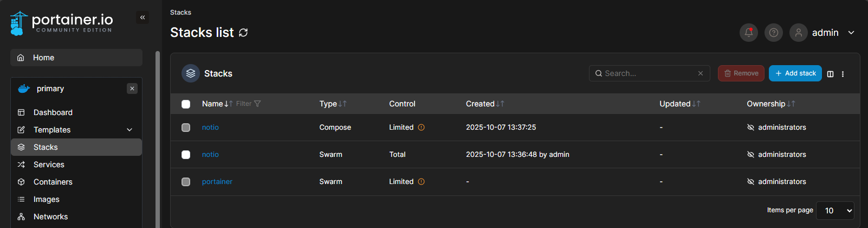Open the Services sidebar item

(49, 164)
